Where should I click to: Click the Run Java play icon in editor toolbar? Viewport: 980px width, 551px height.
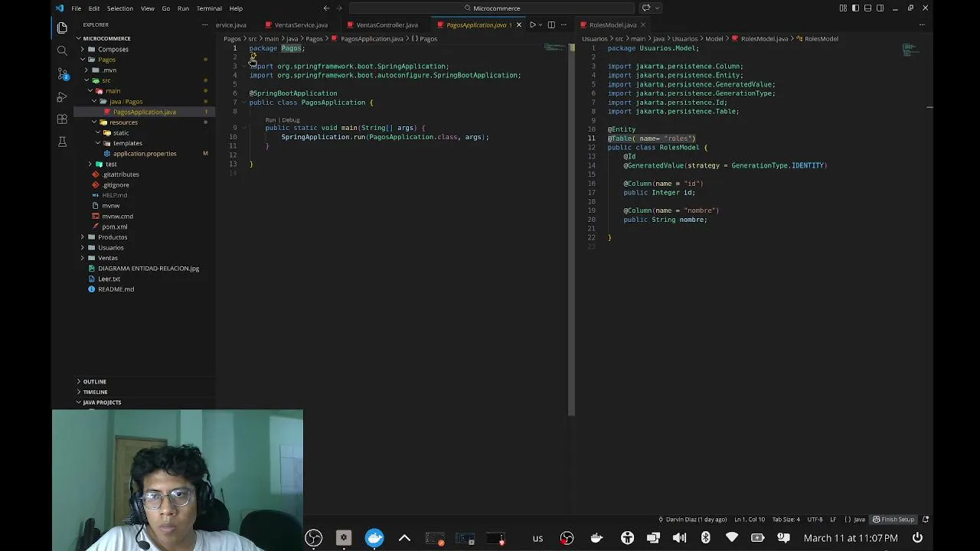[532, 24]
